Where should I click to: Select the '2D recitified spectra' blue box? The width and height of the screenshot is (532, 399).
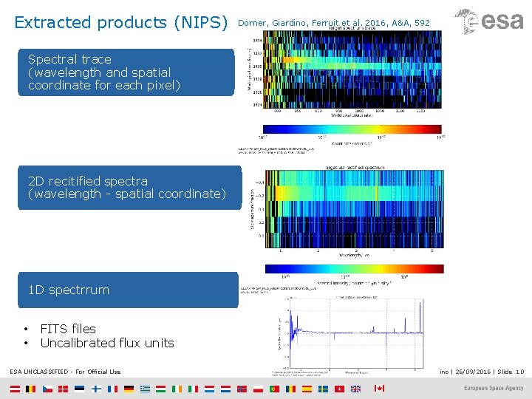click(x=129, y=188)
